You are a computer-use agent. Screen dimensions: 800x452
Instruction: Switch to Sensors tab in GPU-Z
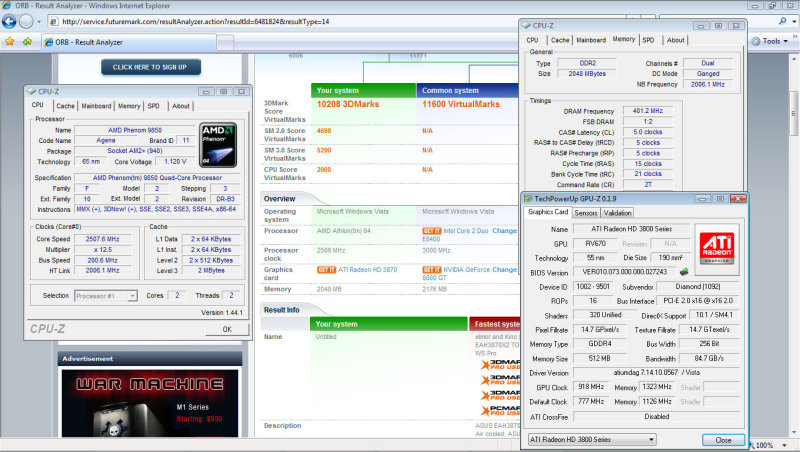coord(585,213)
